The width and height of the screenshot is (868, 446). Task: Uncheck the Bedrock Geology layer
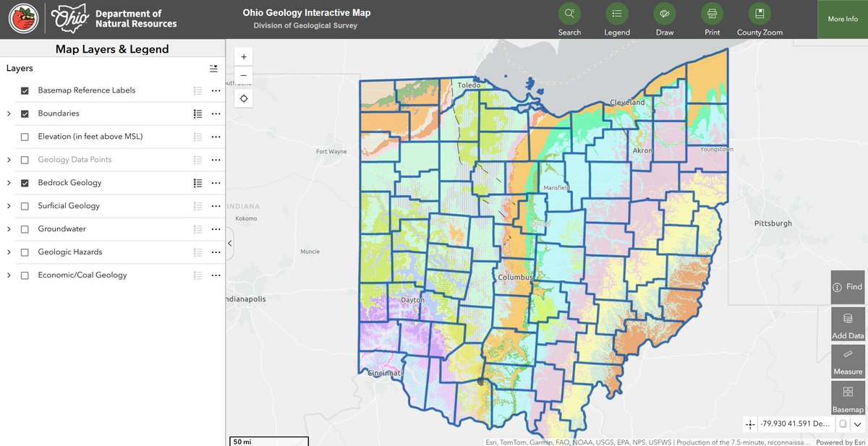point(25,183)
